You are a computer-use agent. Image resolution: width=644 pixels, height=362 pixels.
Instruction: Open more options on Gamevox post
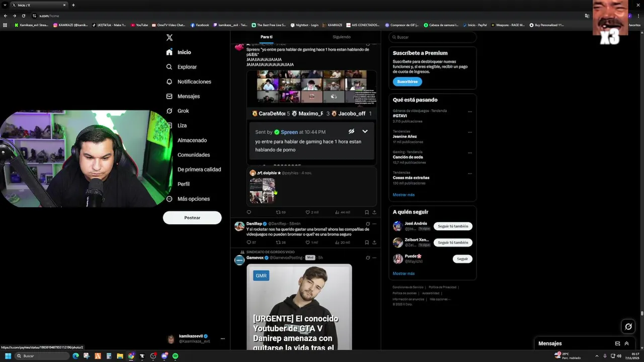(x=374, y=257)
